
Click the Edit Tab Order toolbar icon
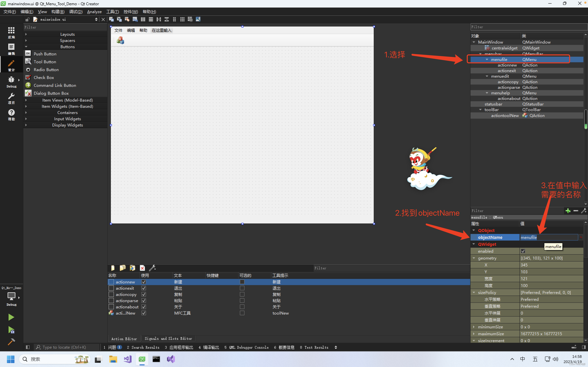(135, 19)
